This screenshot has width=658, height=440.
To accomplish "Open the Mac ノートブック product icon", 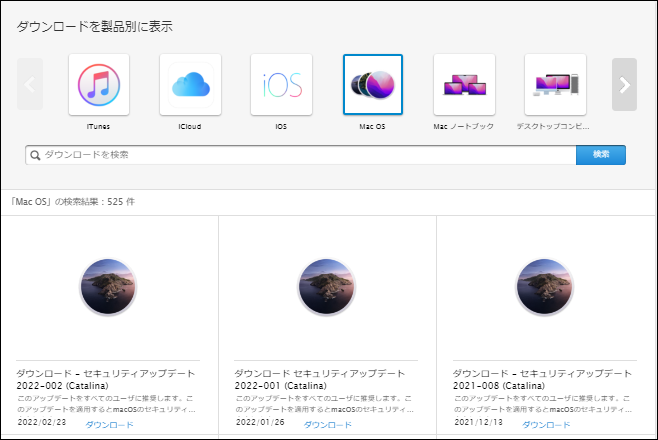I will click(464, 85).
